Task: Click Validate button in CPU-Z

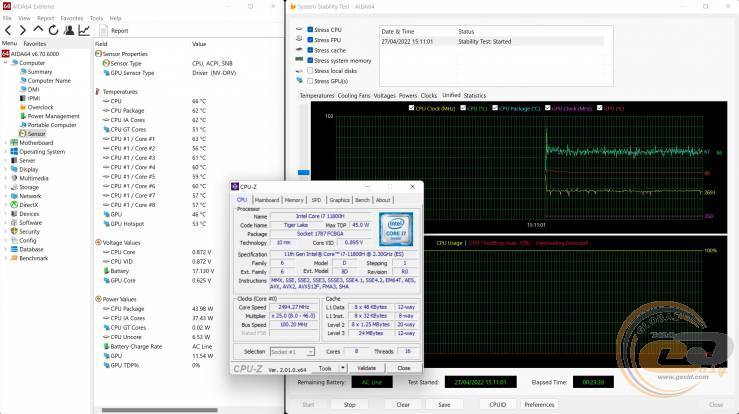Action: (366, 368)
